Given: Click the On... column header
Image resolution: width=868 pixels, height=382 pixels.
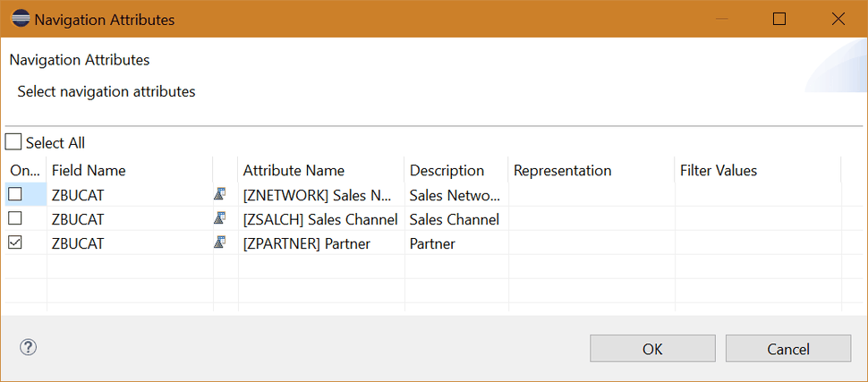Looking at the screenshot, I should point(25,170).
